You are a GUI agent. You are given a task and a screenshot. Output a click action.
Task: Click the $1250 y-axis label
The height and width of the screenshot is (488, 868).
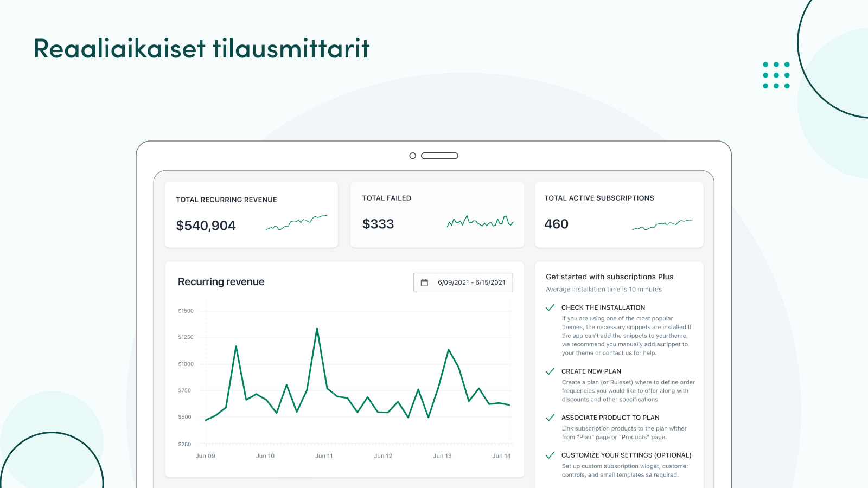pyautogui.click(x=186, y=337)
